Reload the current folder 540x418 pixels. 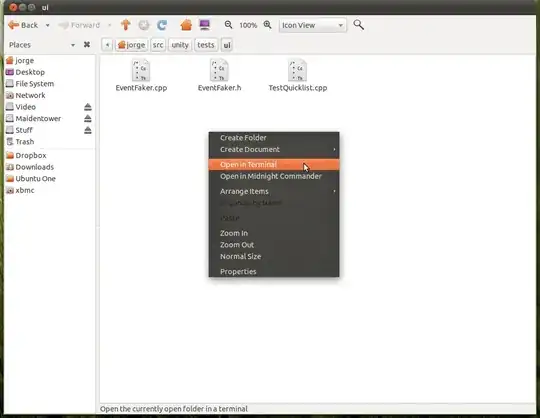pyautogui.click(x=162, y=25)
